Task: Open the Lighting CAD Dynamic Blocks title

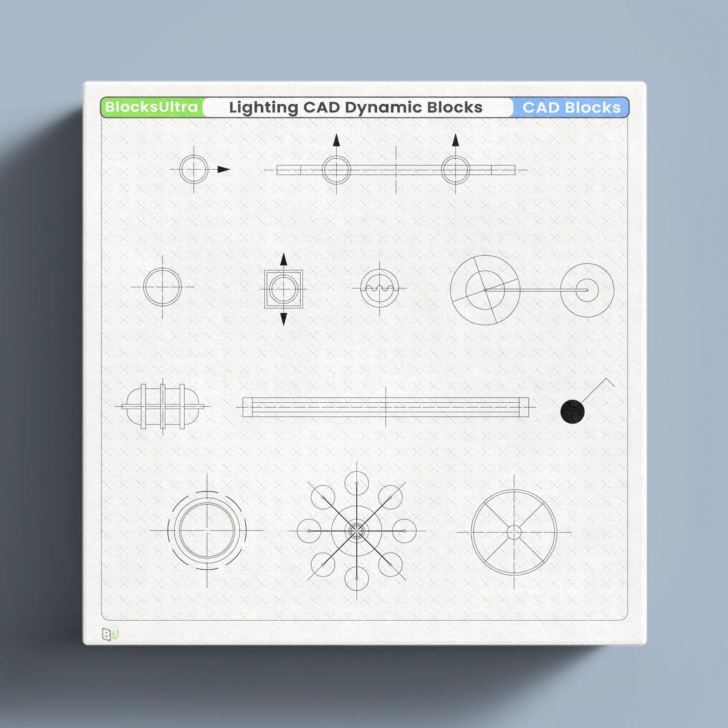Action: coord(356,108)
